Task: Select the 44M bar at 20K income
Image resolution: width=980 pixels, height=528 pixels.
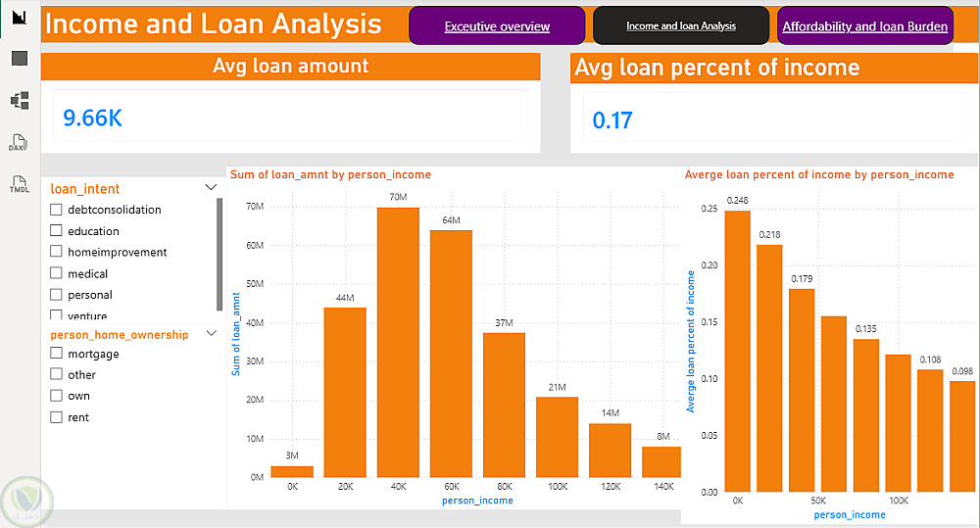Action: (345, 393)
